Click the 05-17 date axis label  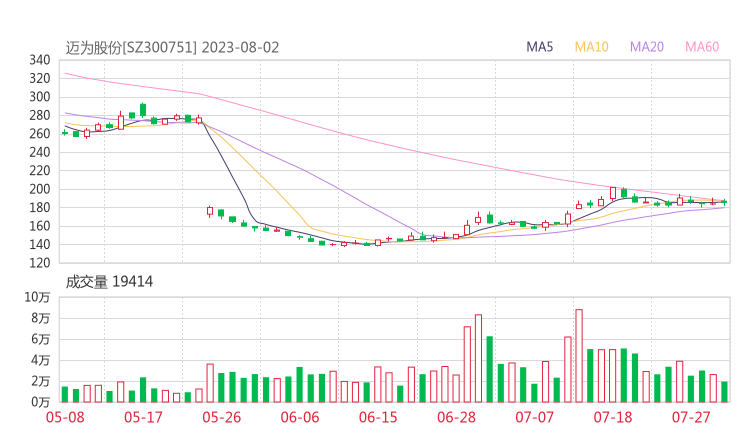tap(143, 417)
